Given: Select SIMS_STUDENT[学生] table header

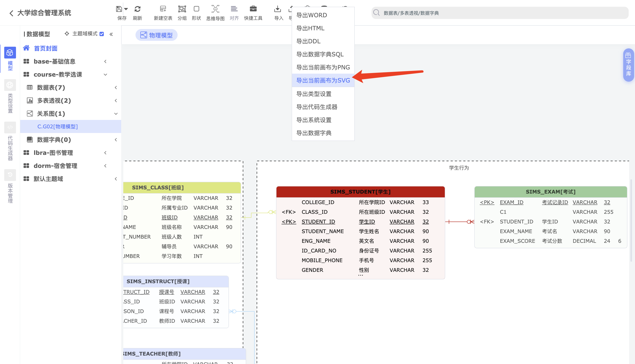Looking at the screenshot, I should 360,192.
